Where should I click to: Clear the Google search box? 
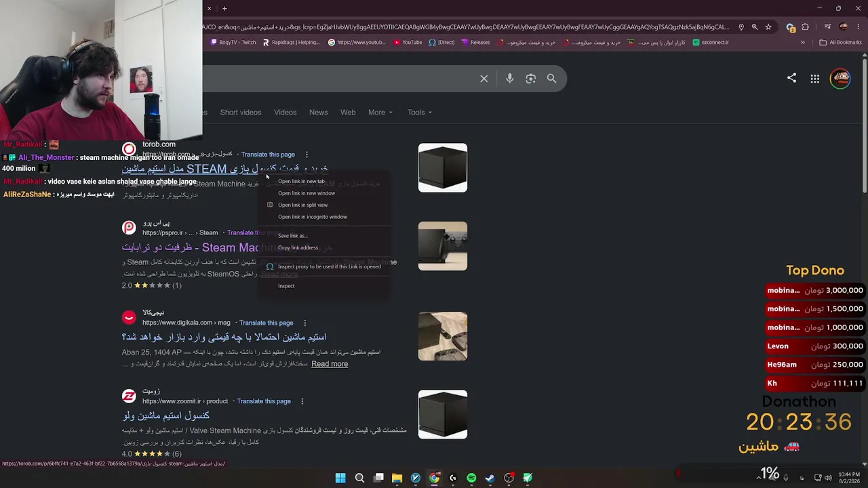click(x=484, y=79)
